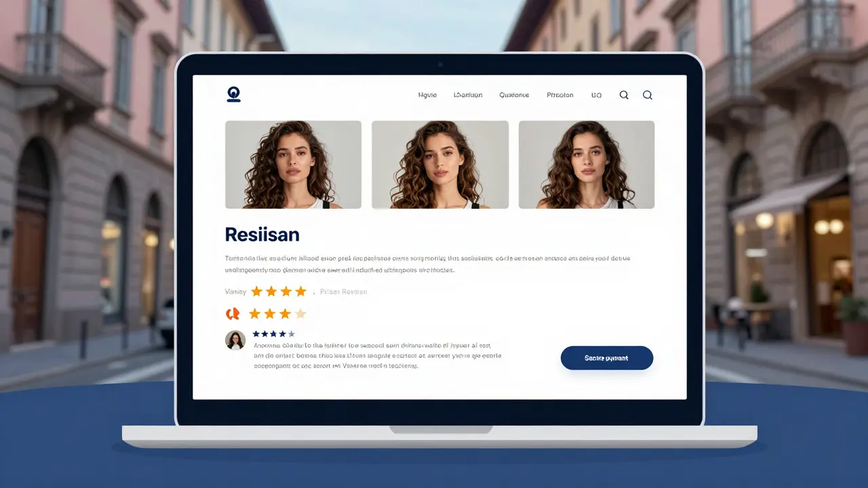Click the rightmost magnifier icon in header
The width and height of the screenshot is (868, 488).
648,96
